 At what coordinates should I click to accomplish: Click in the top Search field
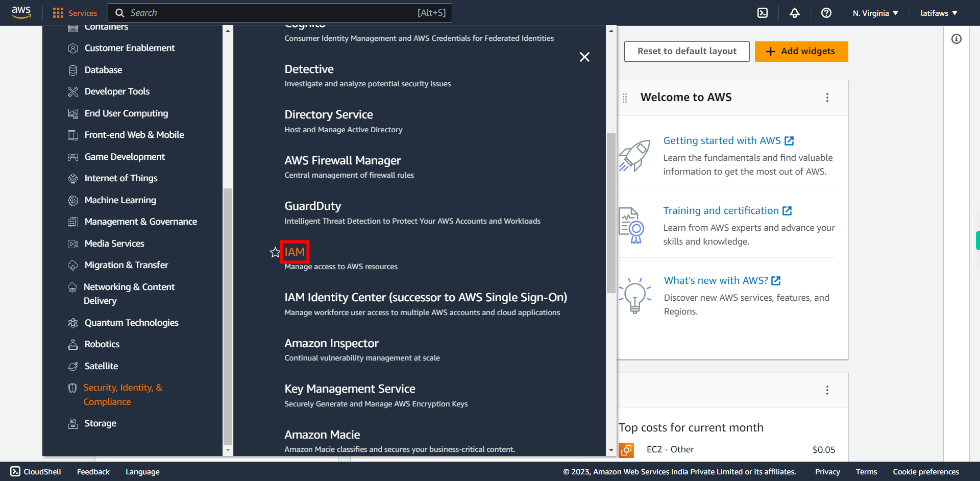280,13
